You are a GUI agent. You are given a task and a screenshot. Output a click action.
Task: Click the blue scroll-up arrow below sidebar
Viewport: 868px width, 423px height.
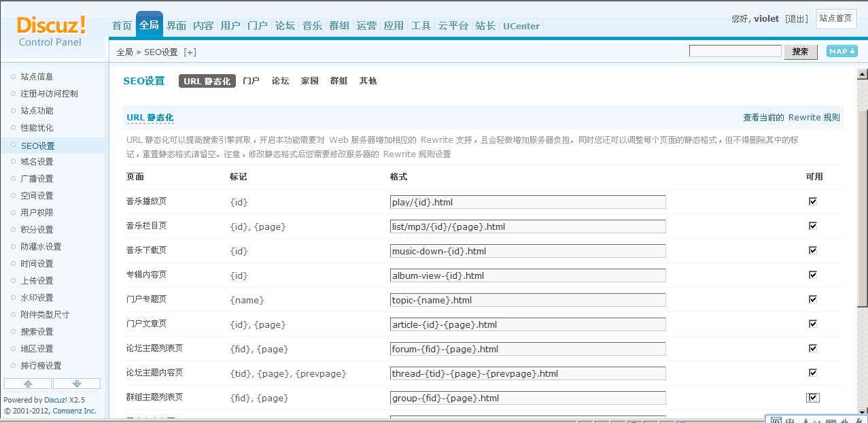pyautogui.click(x=27, y=383)
